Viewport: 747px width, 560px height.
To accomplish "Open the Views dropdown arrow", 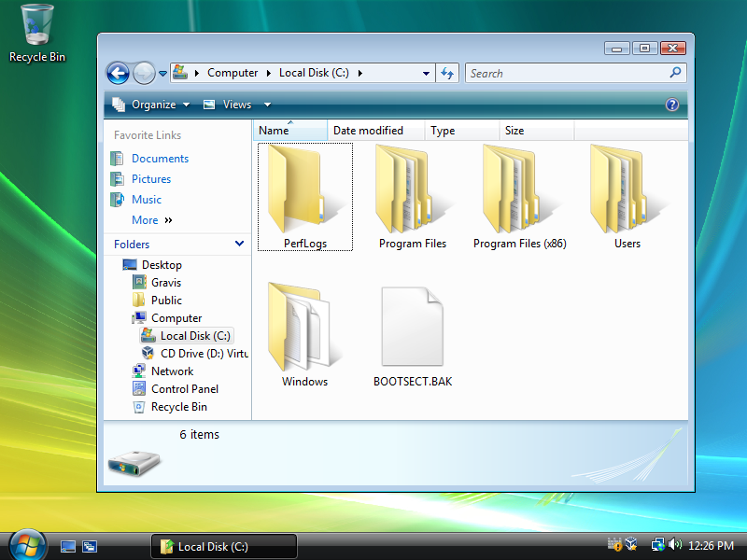I will 267,105.
